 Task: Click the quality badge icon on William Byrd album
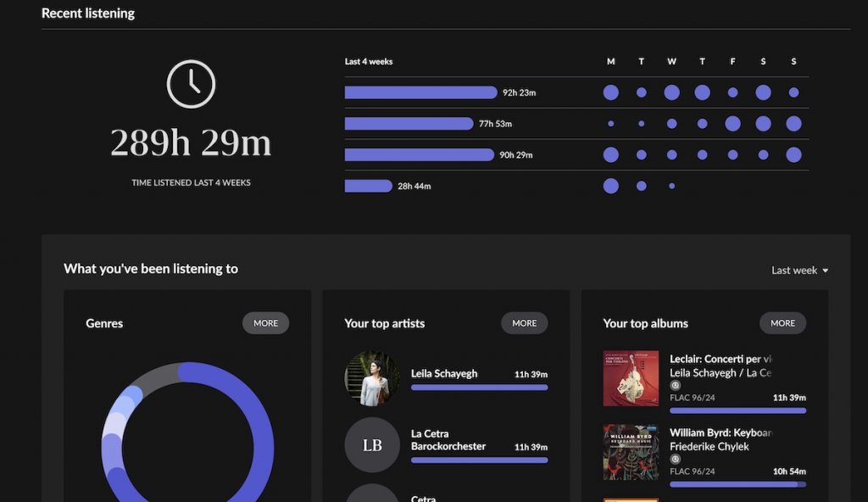coord(675,459)
